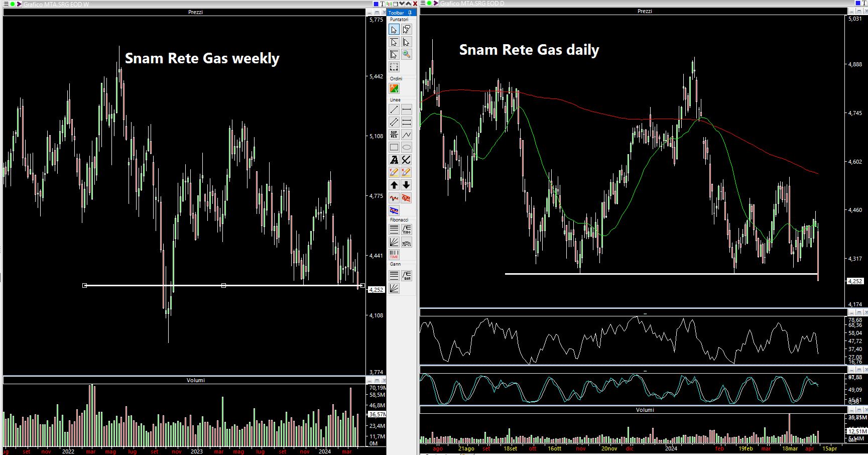868x455 pixels.
Task: Choose the SUP/RES support-resistance tool
Action: pos(394,135)
